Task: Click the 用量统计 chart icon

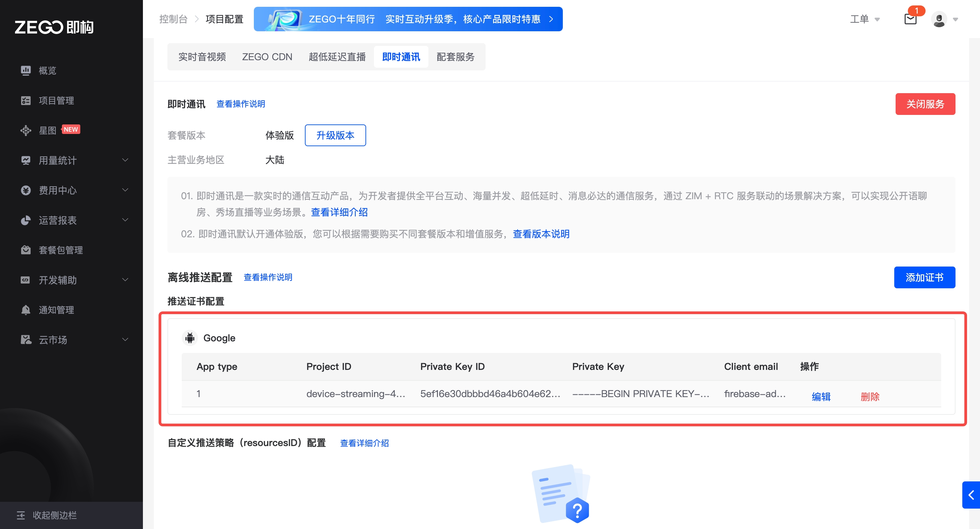Action: (26, 160)
